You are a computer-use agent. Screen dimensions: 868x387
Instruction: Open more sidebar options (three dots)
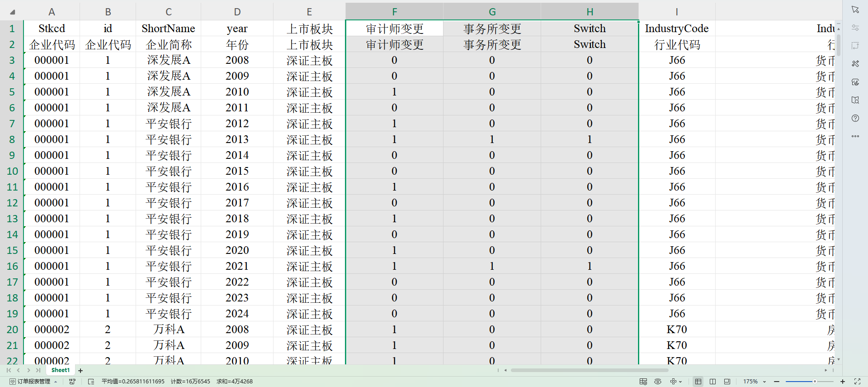[x=855, y=136]
